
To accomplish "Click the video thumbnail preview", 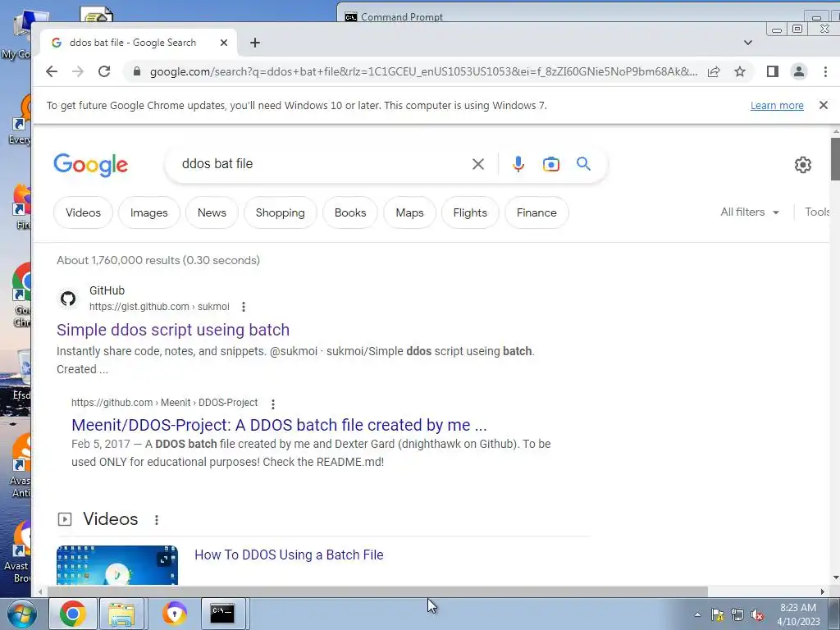I will tap(117, 566).
